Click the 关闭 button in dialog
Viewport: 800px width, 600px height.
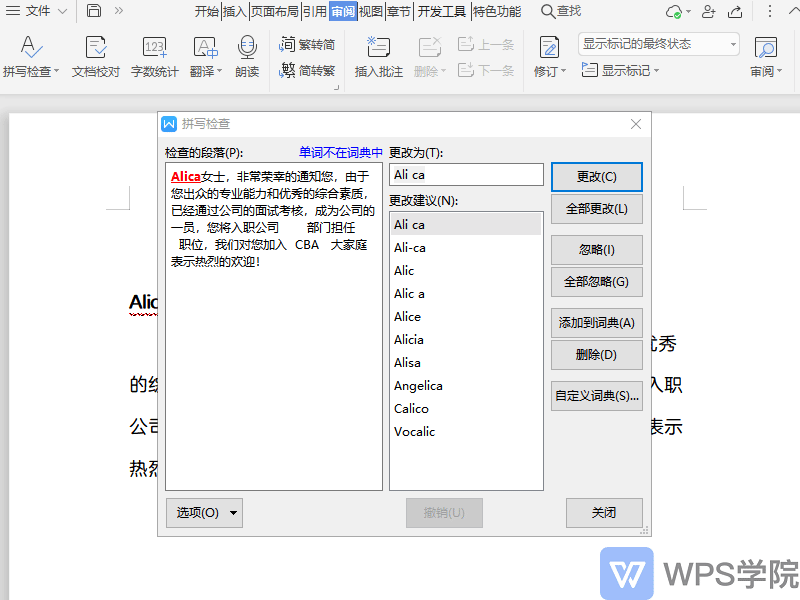pos(604,513)
